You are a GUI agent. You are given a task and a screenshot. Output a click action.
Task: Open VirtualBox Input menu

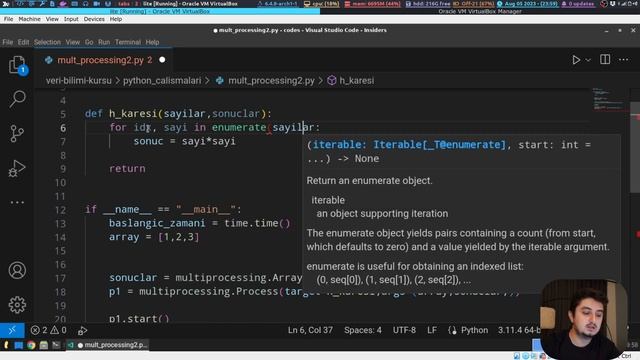[71, 19]
